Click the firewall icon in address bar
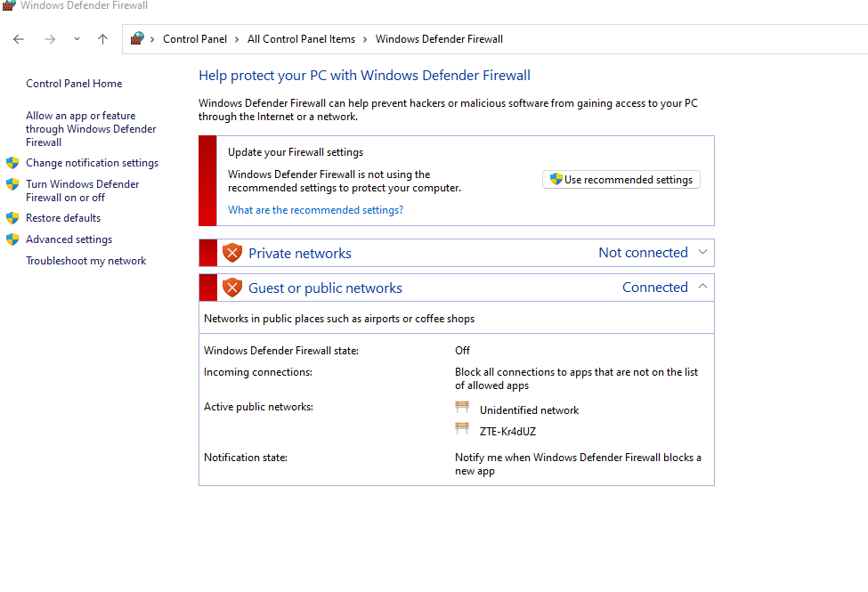The image size is (868, 592). pyautogui.click(x=137, y=39)
